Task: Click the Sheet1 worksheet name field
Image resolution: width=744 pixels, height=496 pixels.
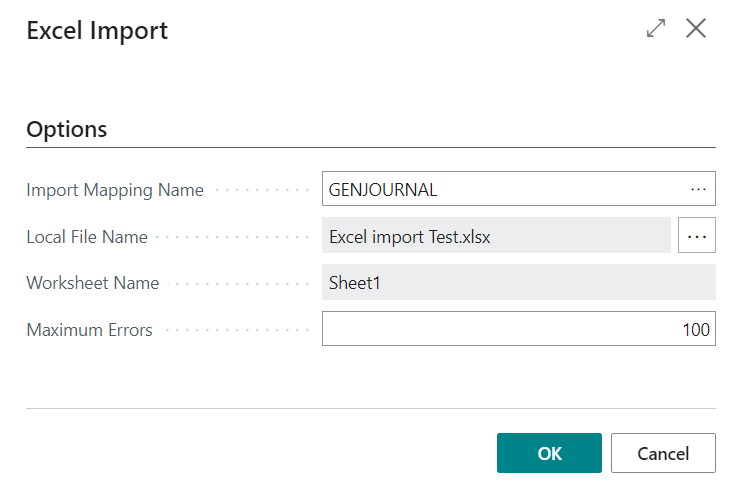Action: tap(519, 282)
